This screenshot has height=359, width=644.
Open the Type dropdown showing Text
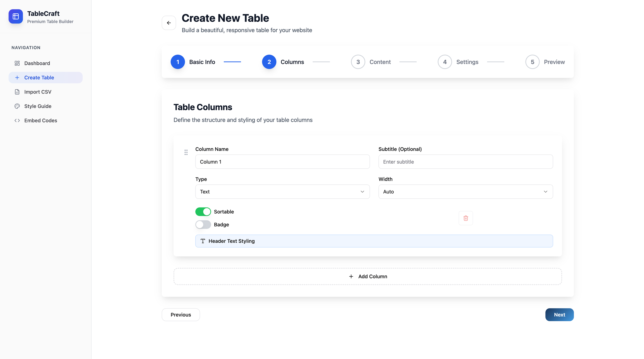tap(282, 192)
